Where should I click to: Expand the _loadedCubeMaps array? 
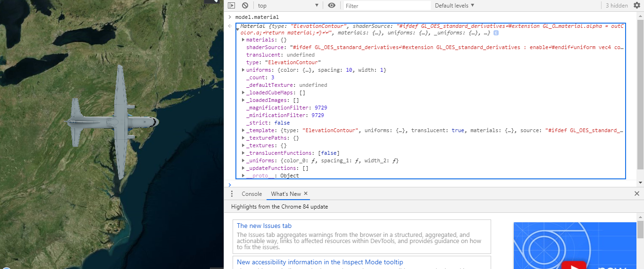(243, 92)
